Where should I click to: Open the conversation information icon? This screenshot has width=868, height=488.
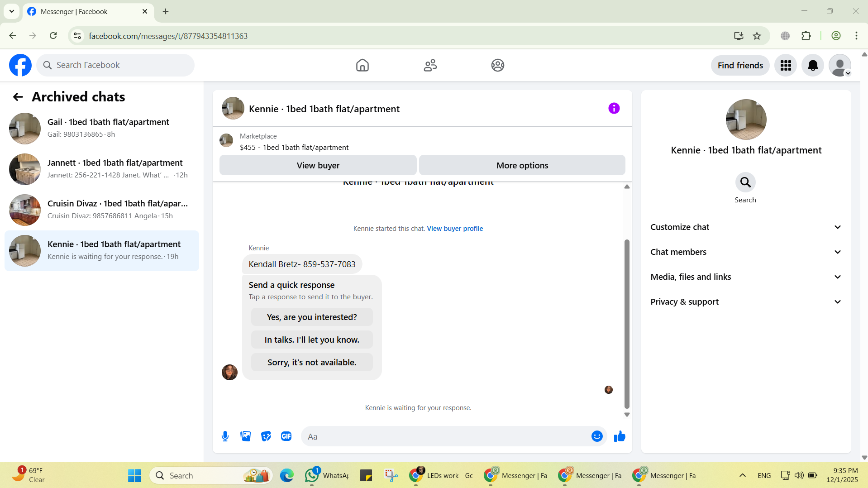[614, 108]
